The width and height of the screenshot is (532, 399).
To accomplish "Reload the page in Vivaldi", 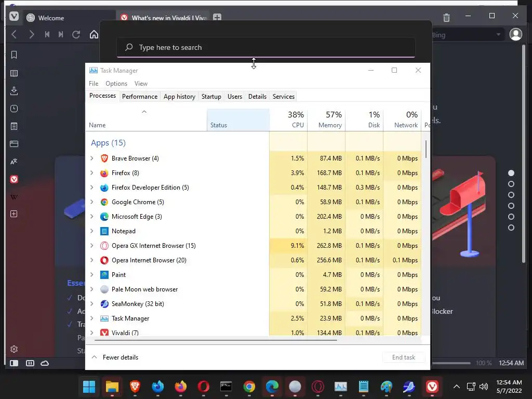I will (76, 34).
